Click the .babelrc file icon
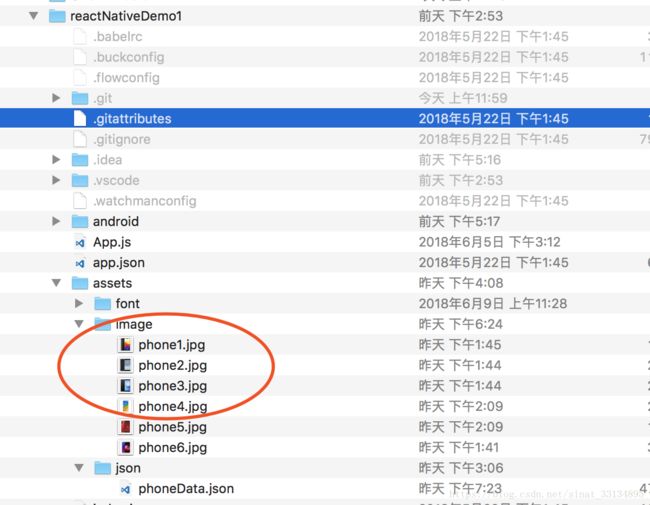 tap(80, 36)
